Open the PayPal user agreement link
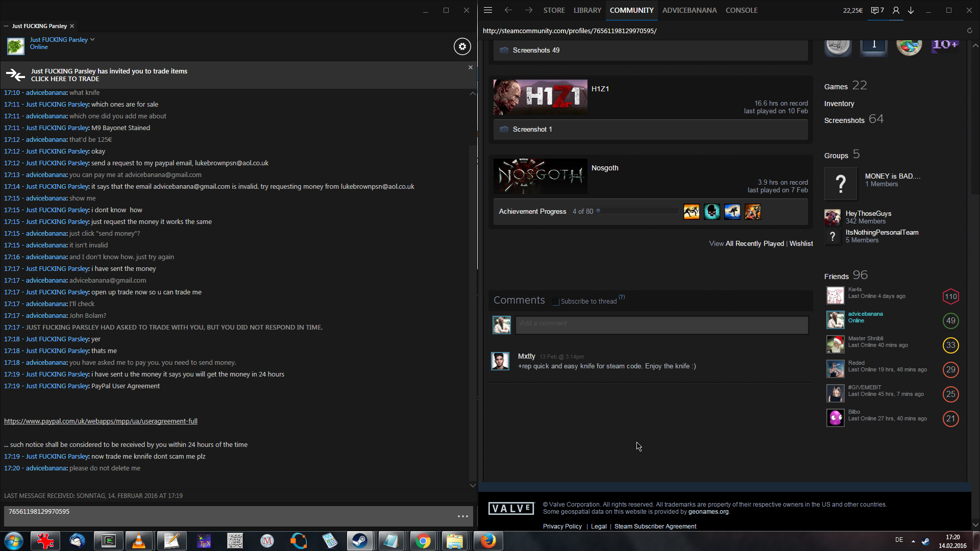Viewport: 980px width, 551px height. click(101, 421)
